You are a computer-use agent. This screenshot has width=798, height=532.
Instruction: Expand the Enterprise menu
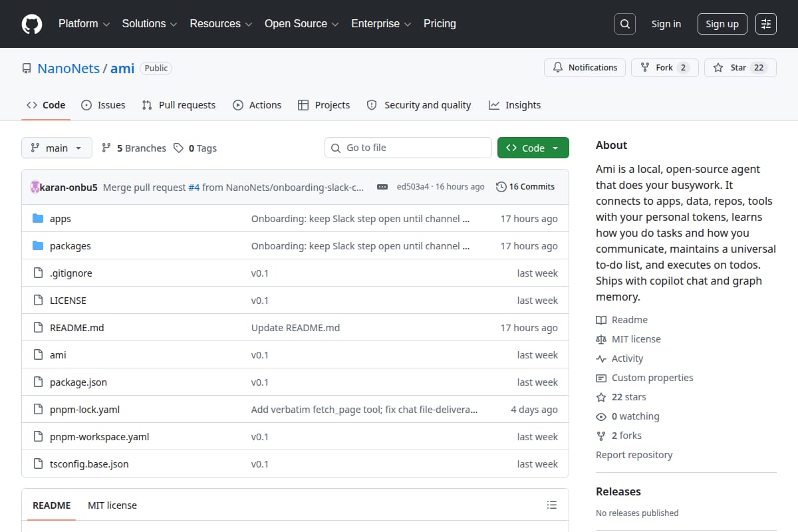[x=382, y=24]
